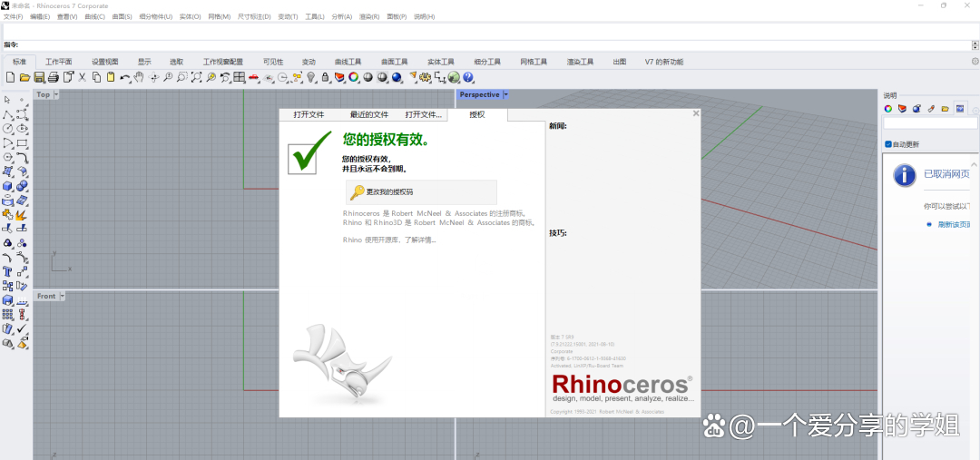Viewport: 980px width, 460px height.
Task: Switch to the 实体工具 toolbar tab
Action: tap(441, 62)
